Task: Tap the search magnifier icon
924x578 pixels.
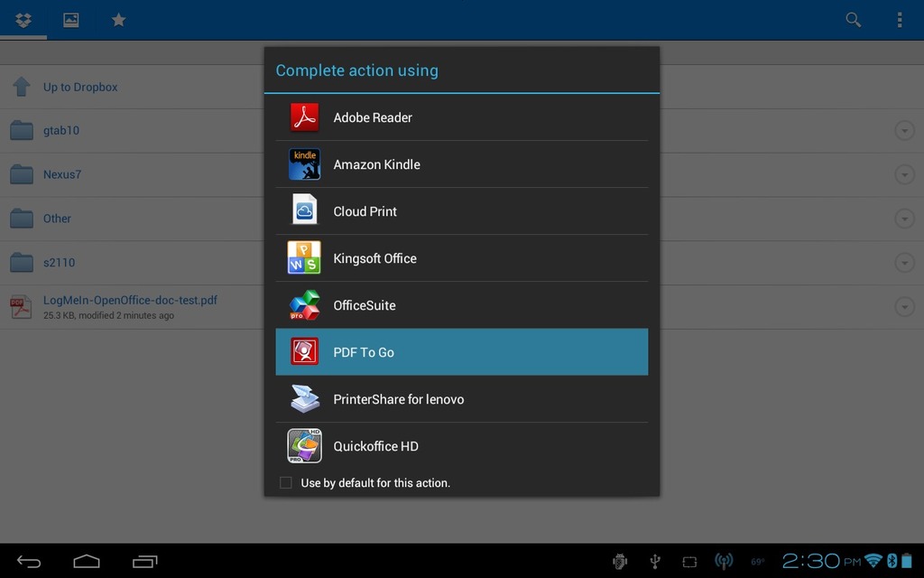Action: pyautogui.click(x=853, y=20)
